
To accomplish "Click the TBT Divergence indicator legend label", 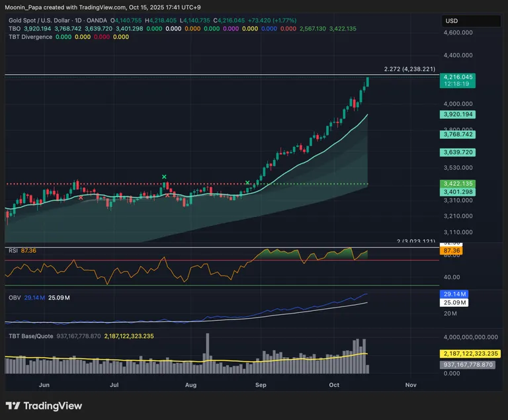I will [x=30, y=37].
